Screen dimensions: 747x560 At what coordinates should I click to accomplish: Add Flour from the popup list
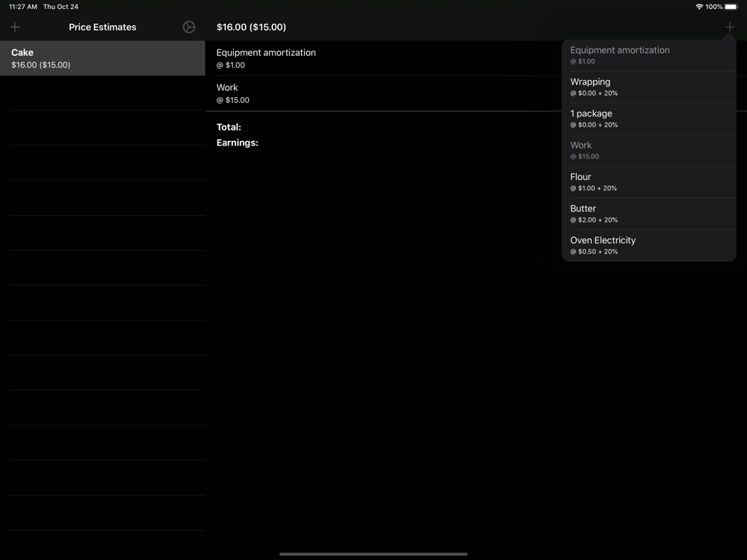tap(649, 182)
